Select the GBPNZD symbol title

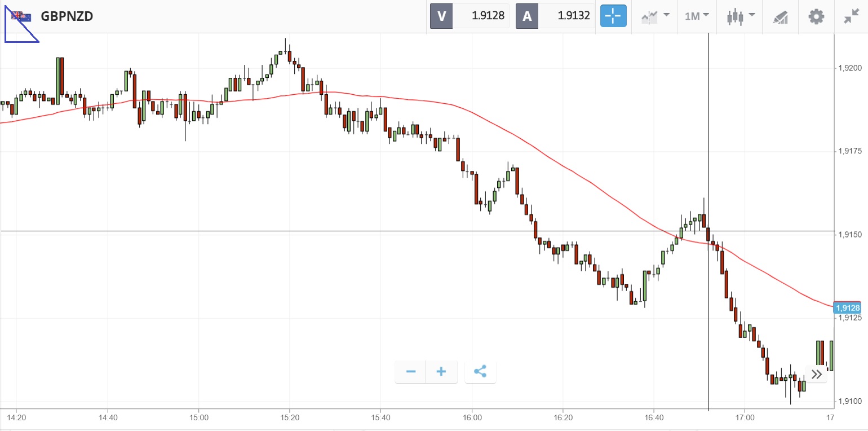(67, 16)
